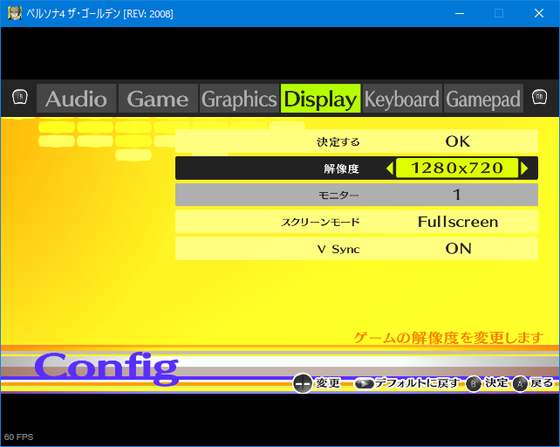Click the 決定する label
Screen dimensions: 560x447
(338, 142)
